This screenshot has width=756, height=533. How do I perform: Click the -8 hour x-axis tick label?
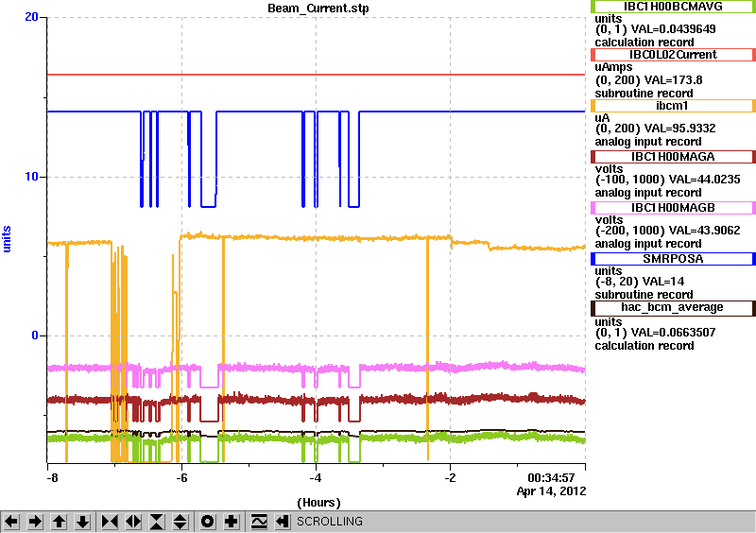52,478
